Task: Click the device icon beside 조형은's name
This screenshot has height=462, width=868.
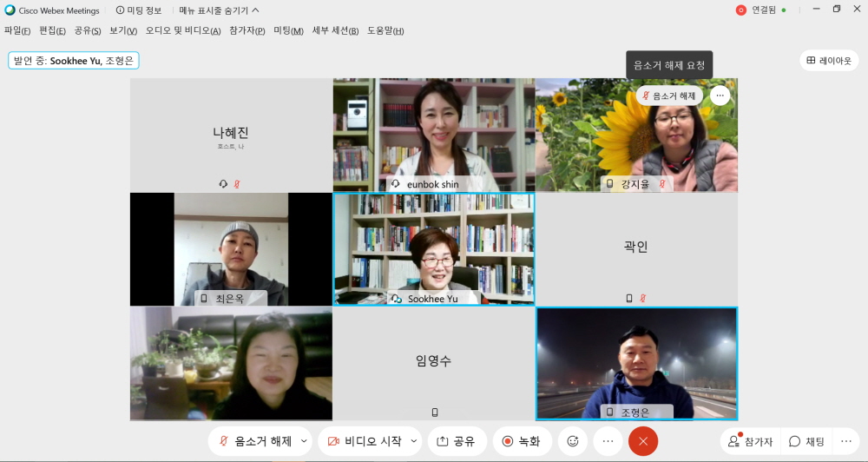Action: [x=609, y=412]
